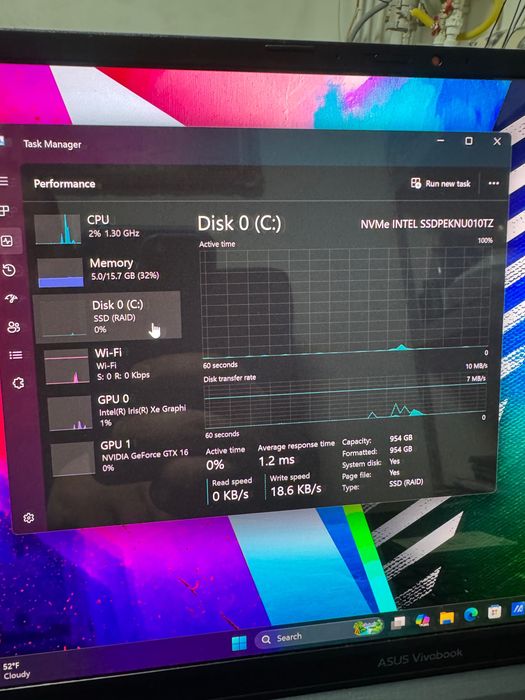Select the CPU performance item
The width and height of the screenshot is (525, 700).
click(x=107, y=228)
